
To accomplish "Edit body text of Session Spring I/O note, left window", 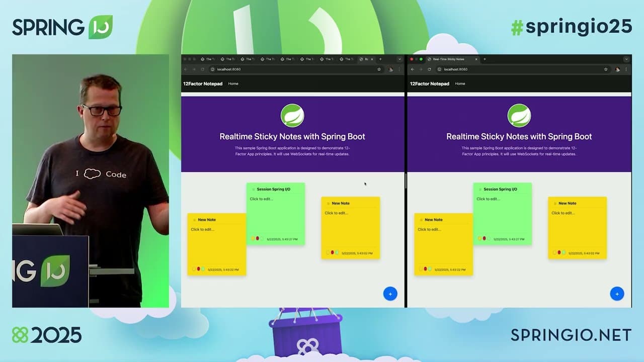I will (x=262, y=199).
